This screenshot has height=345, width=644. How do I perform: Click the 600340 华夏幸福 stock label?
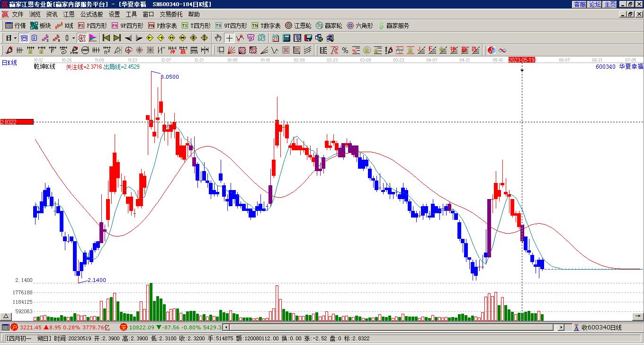(619, 67)
